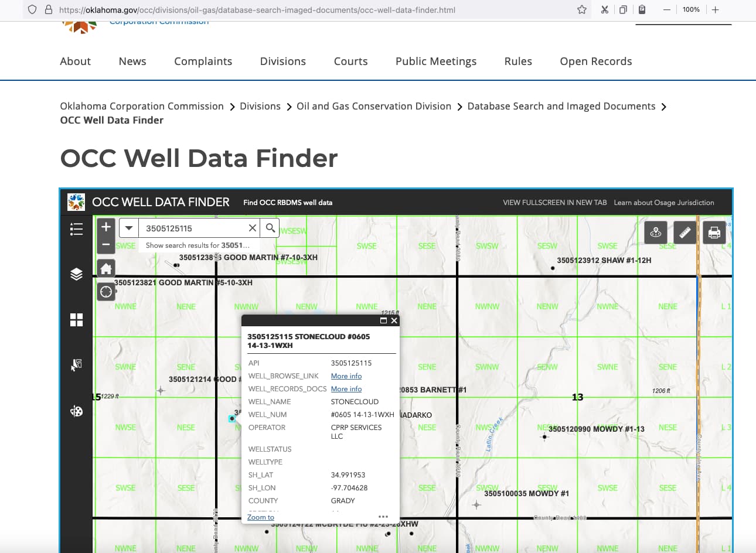The height and width of the screenshot is (553, 756).
Task: Maximize the well info popup
Action: [383, 320]
